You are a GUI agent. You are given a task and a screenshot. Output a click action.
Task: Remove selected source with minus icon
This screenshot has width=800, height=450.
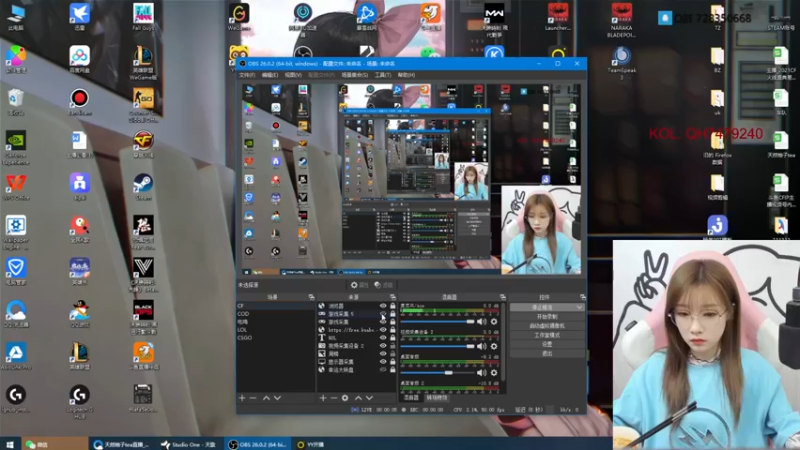pyautogui.click(x=334, y=398)
